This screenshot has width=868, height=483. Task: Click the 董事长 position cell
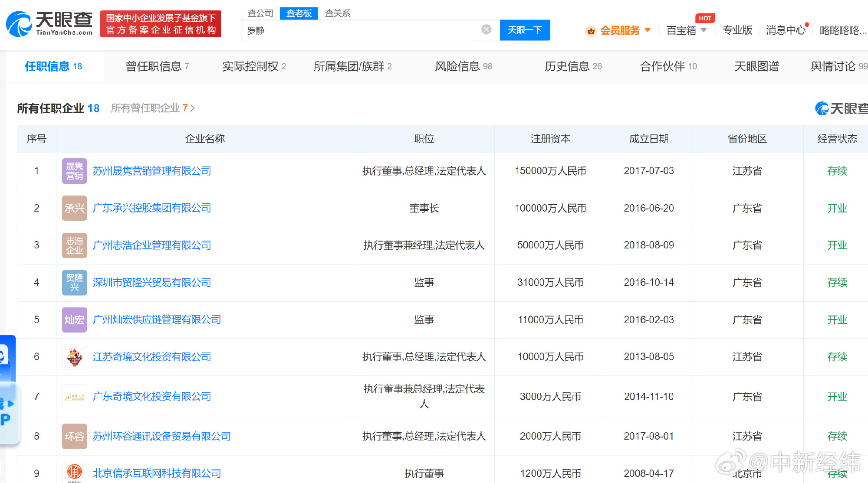[424, 209]
